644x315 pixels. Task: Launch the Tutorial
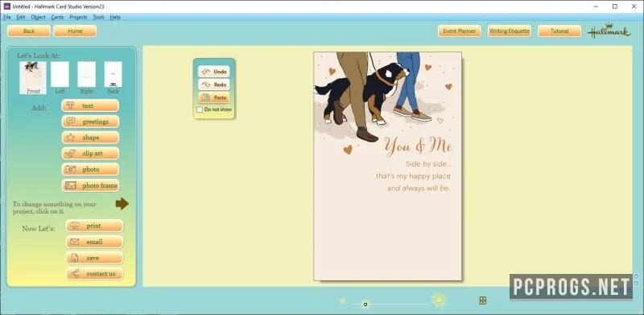tap(559, 31)
